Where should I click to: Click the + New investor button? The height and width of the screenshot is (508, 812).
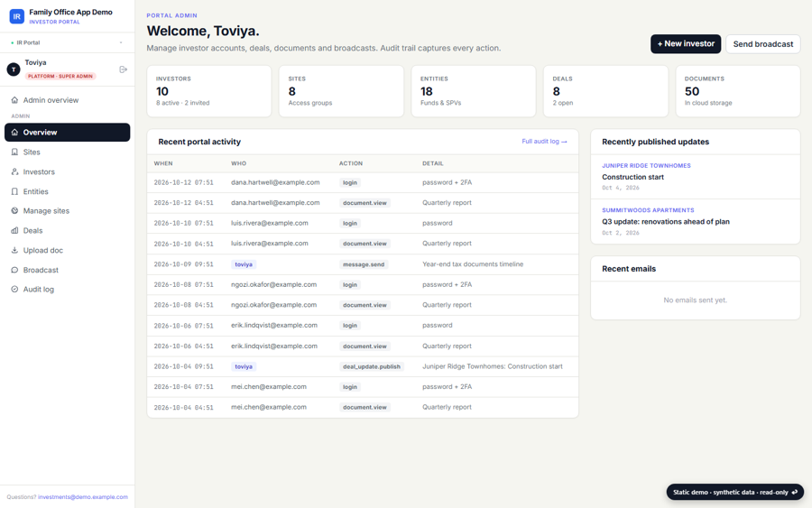686,44
